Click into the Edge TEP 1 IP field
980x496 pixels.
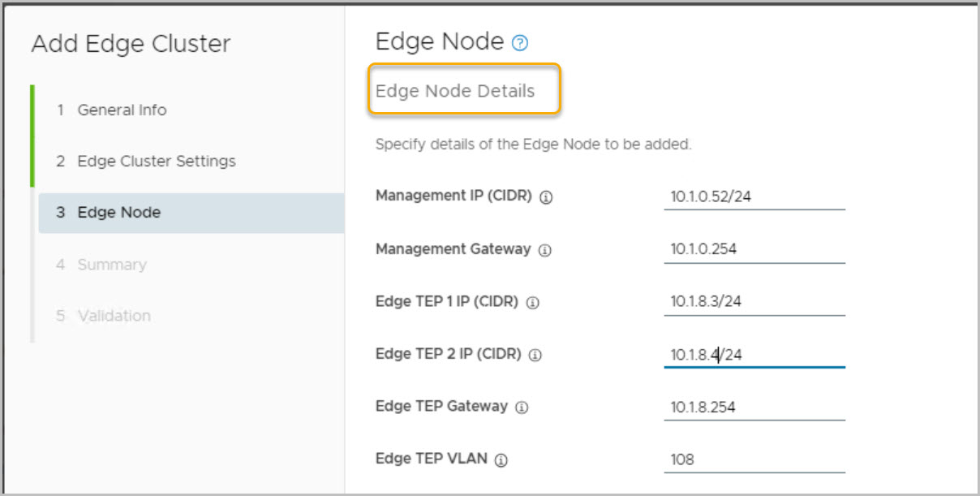coord(754,302)
